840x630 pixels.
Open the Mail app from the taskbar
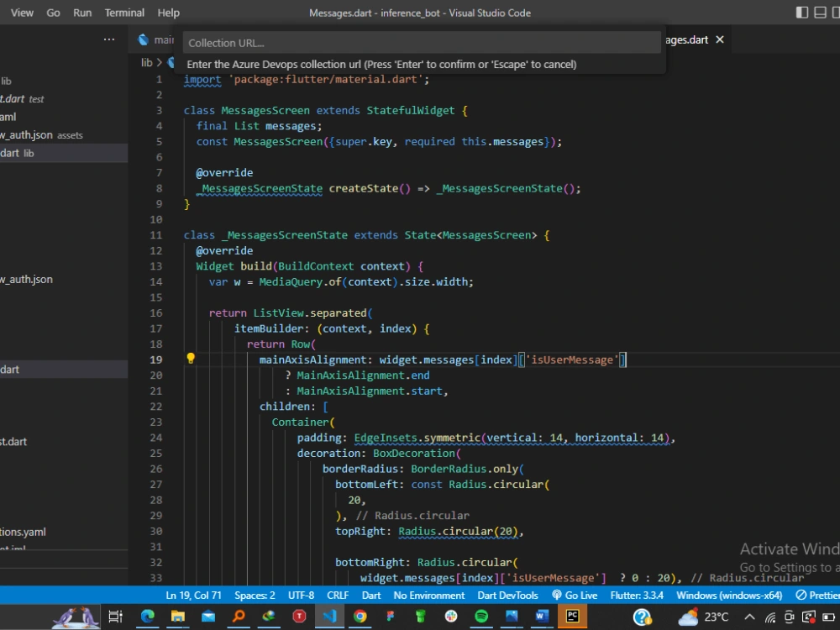pyautogui.click(x=207, y=617)
